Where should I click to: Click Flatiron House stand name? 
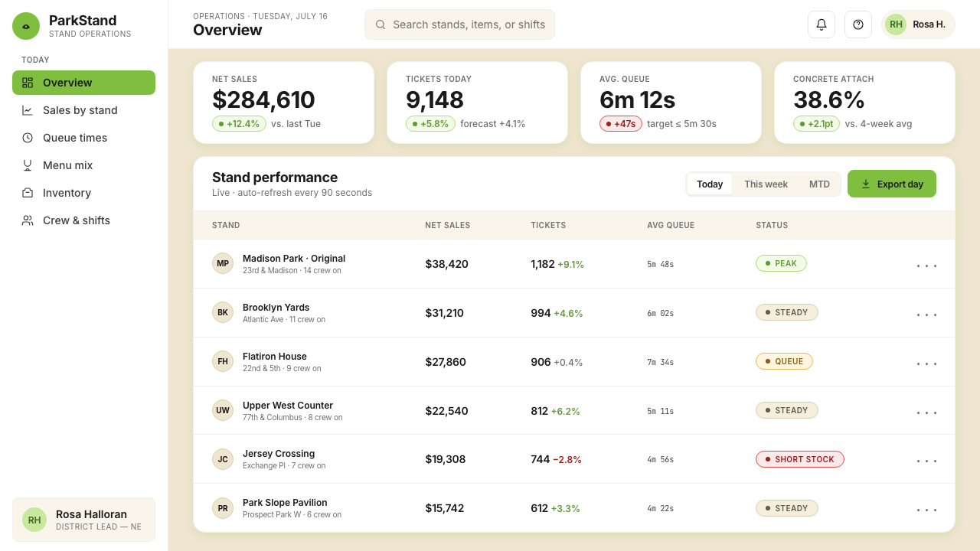275,357
